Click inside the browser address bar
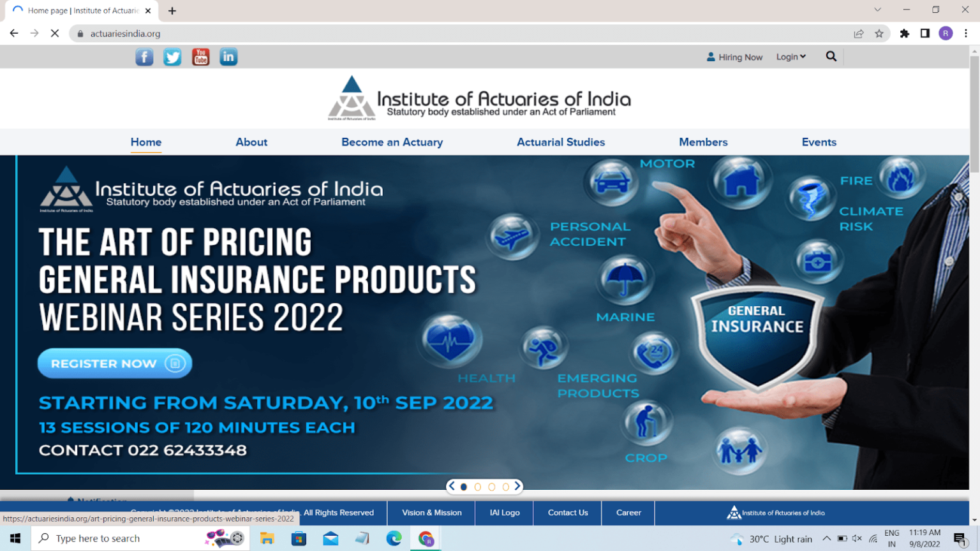The height and width of the screenshot is (551, 980). pos(255,33)
